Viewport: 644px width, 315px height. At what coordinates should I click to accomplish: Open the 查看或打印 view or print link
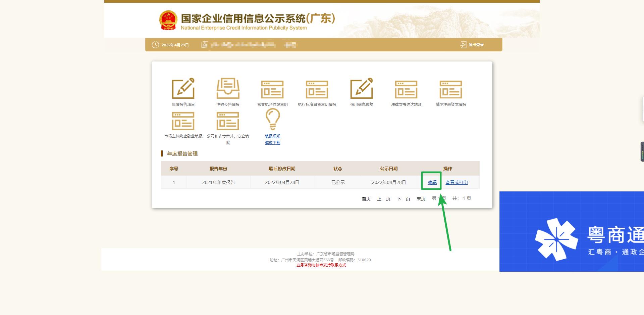click(x=456, y=182)
